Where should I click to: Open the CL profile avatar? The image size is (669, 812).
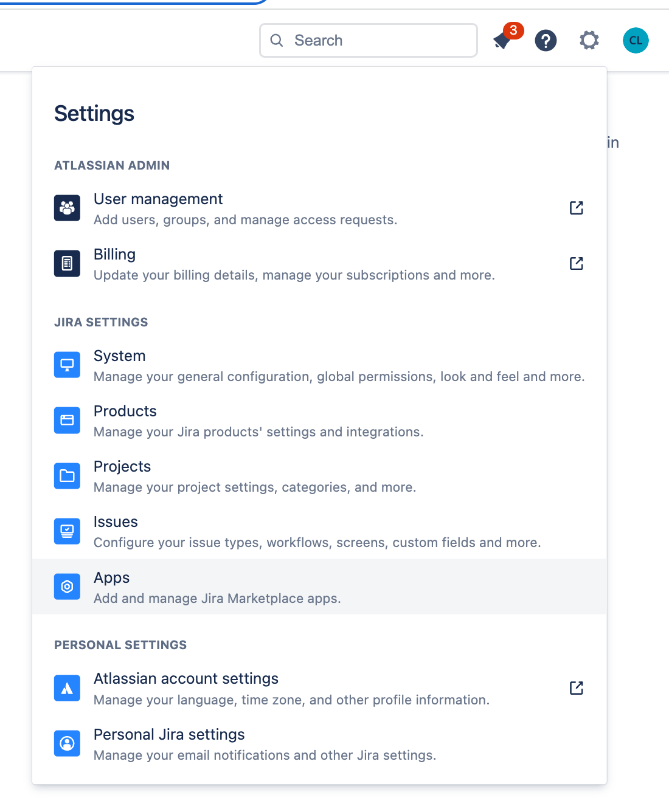636,41
